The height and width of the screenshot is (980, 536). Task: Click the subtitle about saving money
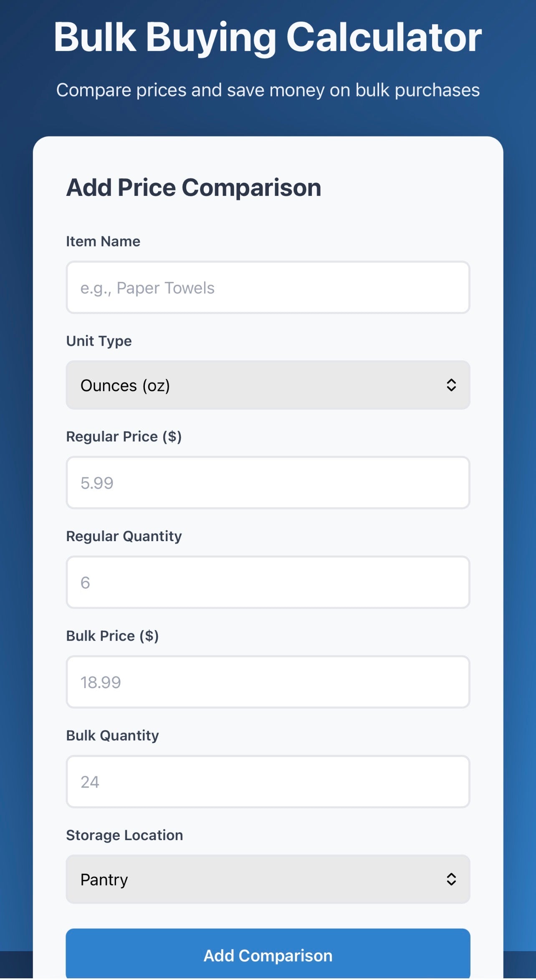(268, 90)
